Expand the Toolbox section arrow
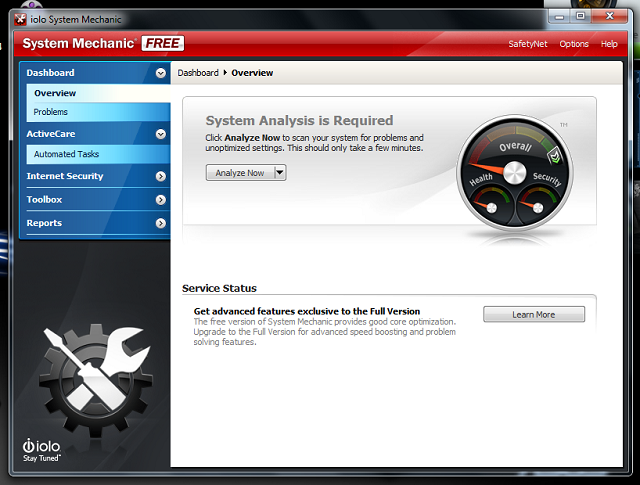This screenshot has width=640, height=485. coord(160,200)
